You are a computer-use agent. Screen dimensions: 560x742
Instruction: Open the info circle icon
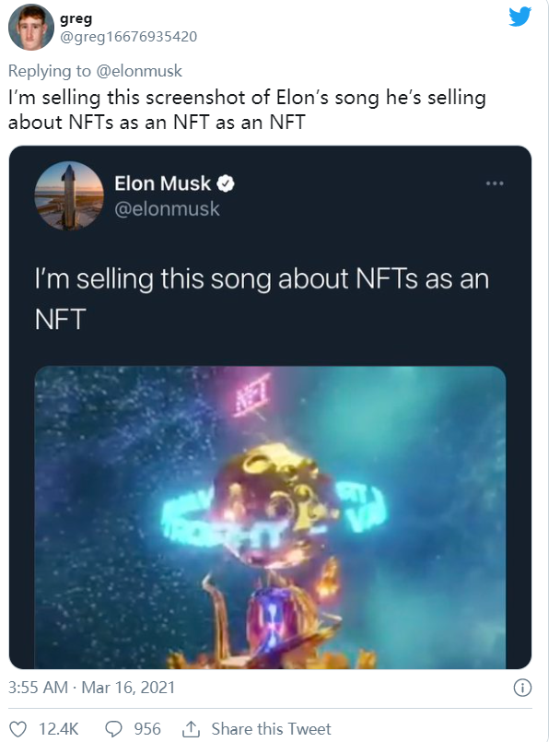(x=522, y=688)
